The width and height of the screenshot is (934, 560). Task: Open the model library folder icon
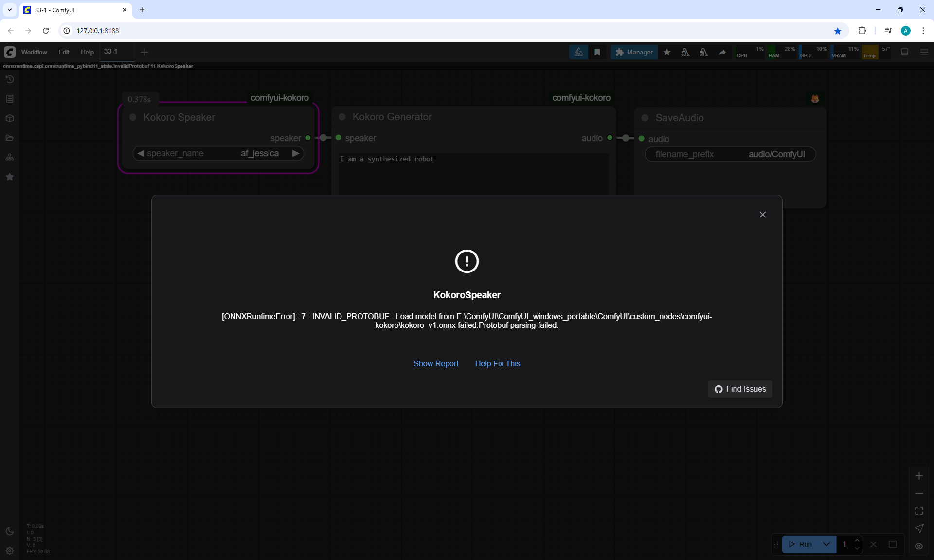click(10, 138)
